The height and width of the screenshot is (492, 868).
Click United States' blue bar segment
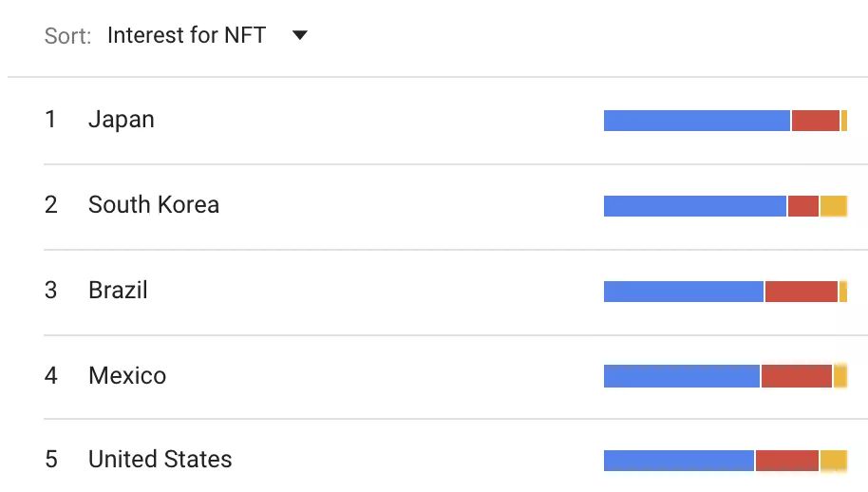pyautogui.click(x=679, y=461)
